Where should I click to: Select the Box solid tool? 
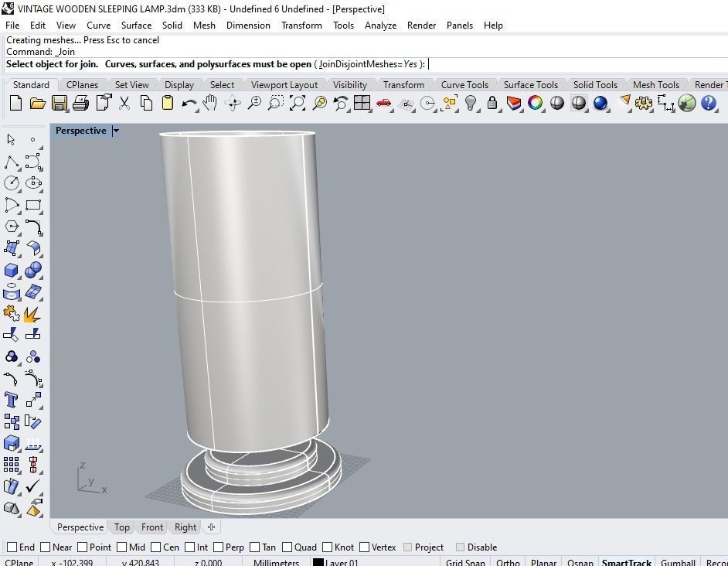tap(11, 271)
